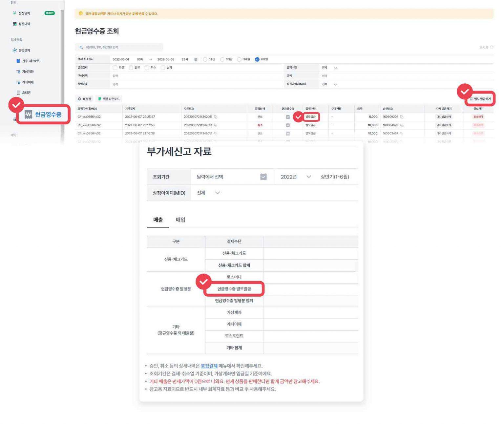This screenshot has height=424, width=504.
Task: Expand the 결제수단 전체 dropdown
Action: coord(335,68)
